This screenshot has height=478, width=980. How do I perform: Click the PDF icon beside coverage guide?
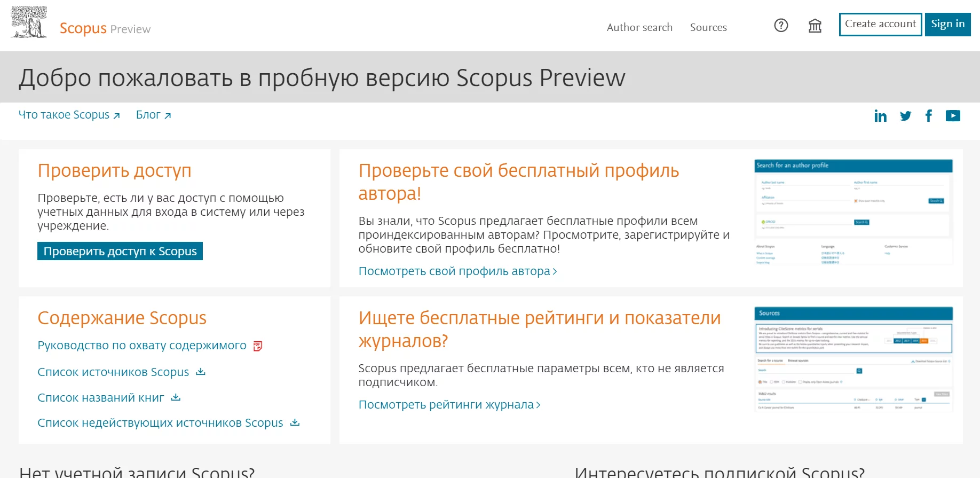[x=258, y=346]
